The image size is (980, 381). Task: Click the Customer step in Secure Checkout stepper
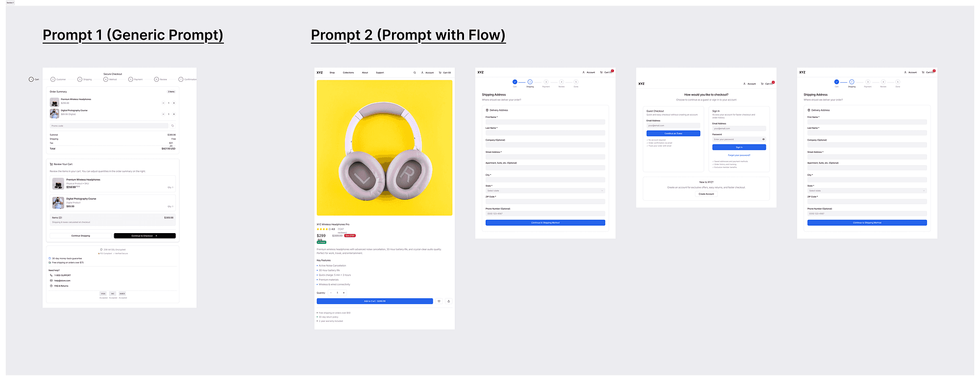[58, 79]
